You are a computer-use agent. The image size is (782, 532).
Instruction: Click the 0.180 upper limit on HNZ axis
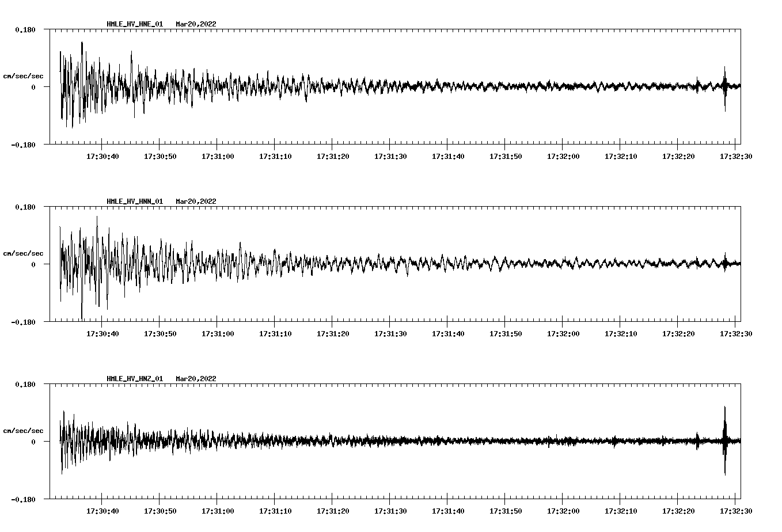25,384
